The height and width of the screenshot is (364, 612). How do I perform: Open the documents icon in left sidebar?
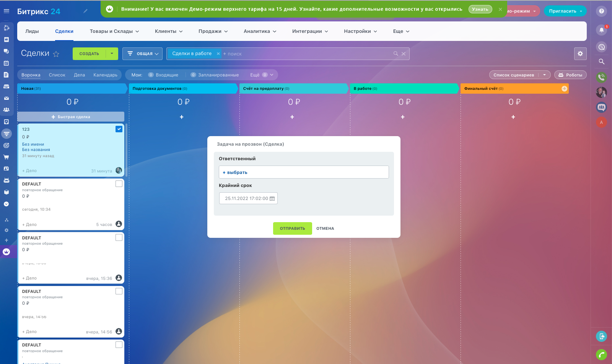(6, 75)
